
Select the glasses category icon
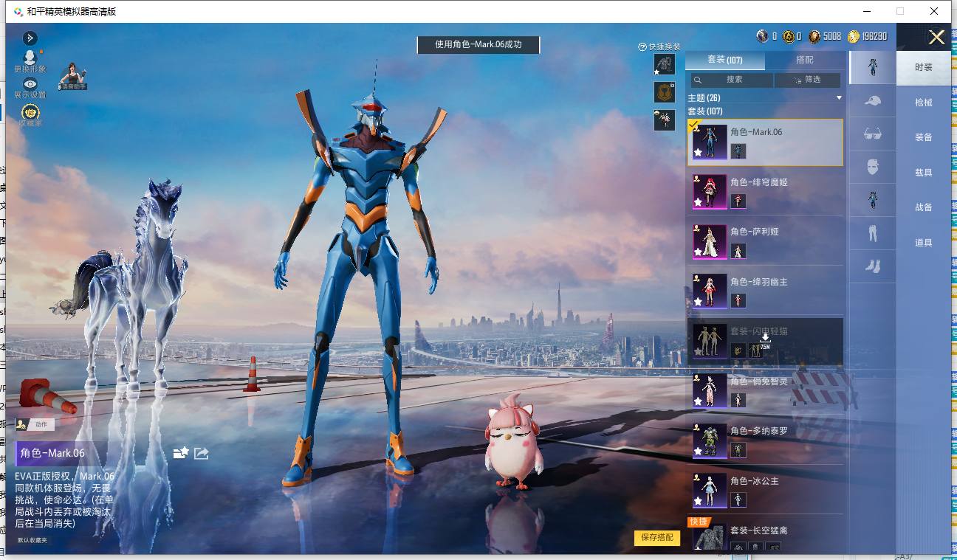pos(873,134)
